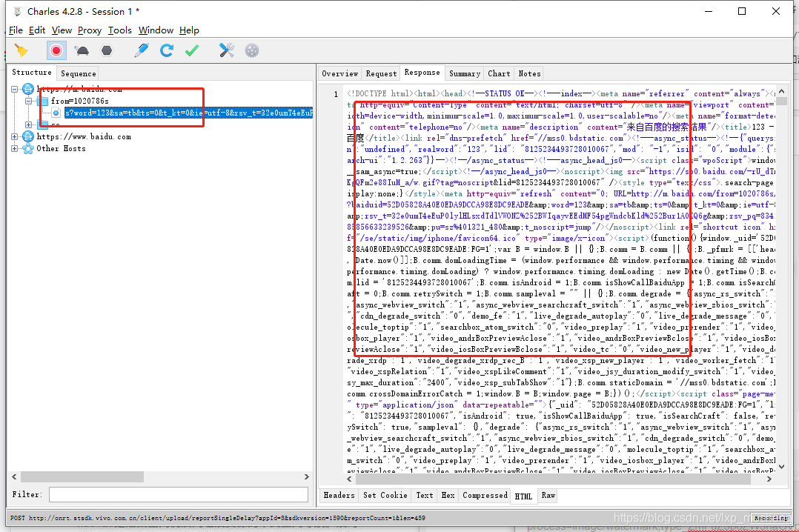Toggle the red Recording button in toolbar
The width and height of the screenshot is (799, 532).
pyautogui.click(x=56, y=50)
